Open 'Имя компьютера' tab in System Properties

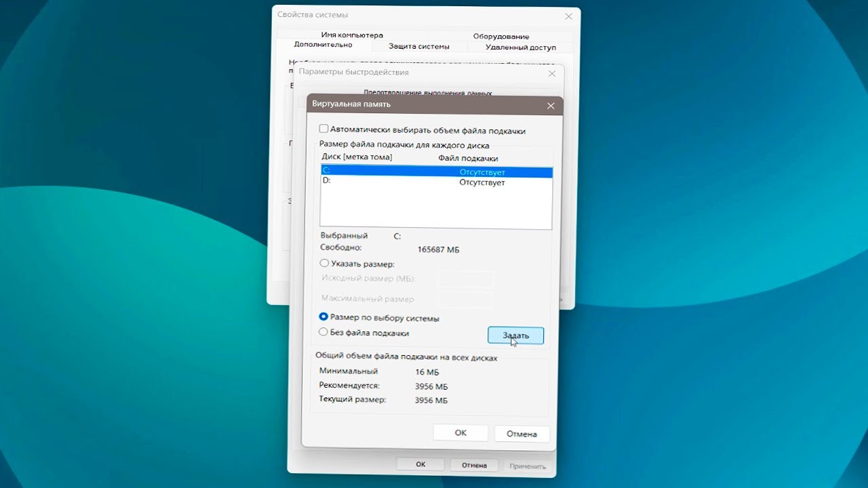[352, 35]
